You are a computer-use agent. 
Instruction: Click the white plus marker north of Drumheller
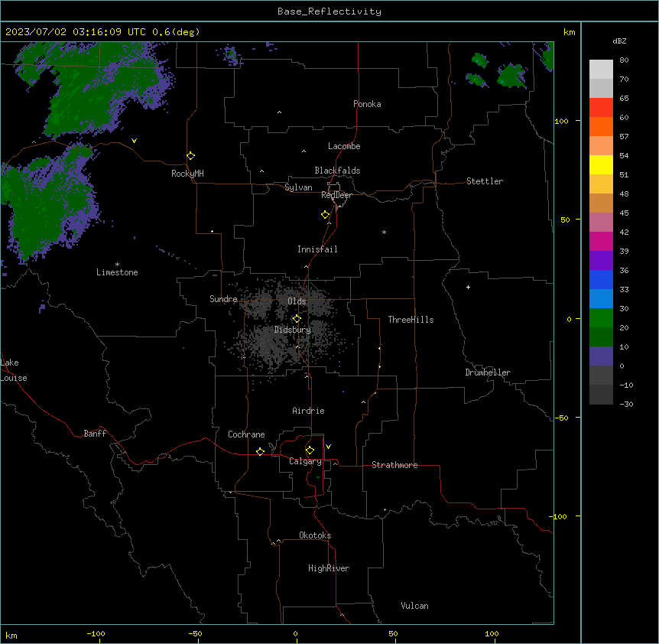[468, 287]
